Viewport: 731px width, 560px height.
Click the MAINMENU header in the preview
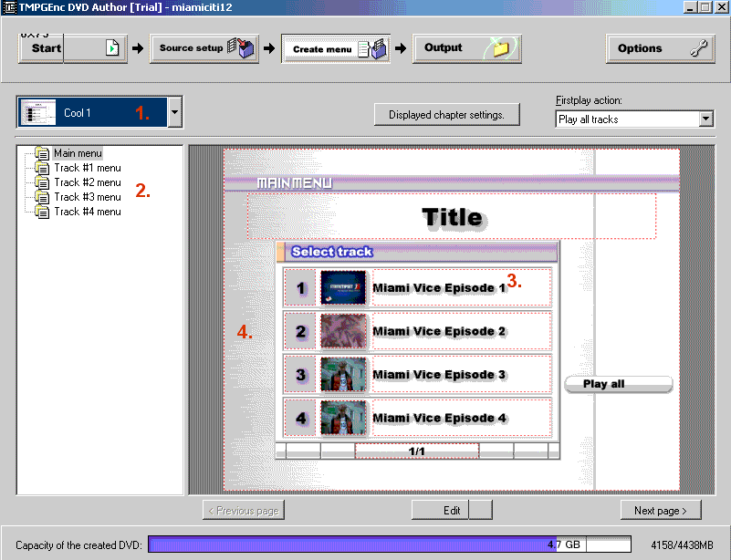point(295,183)
